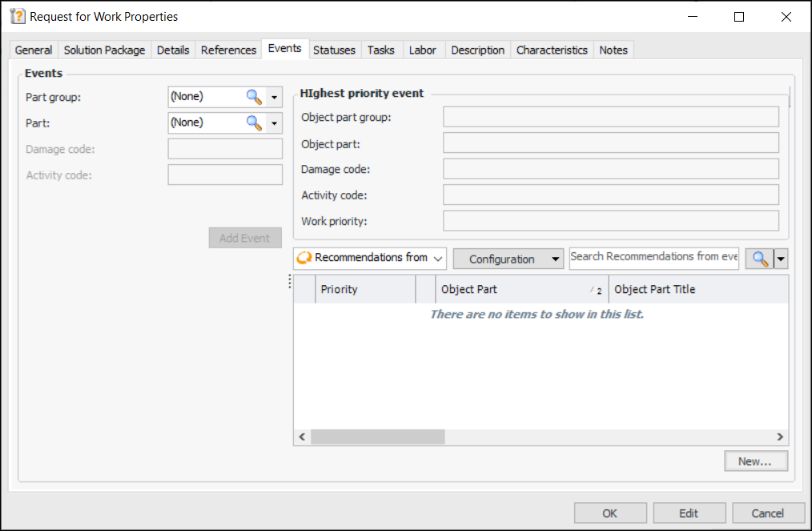This screenshot has height=531, width=812.
Task: Open the Solution Package tab
Action: (104, 50)
